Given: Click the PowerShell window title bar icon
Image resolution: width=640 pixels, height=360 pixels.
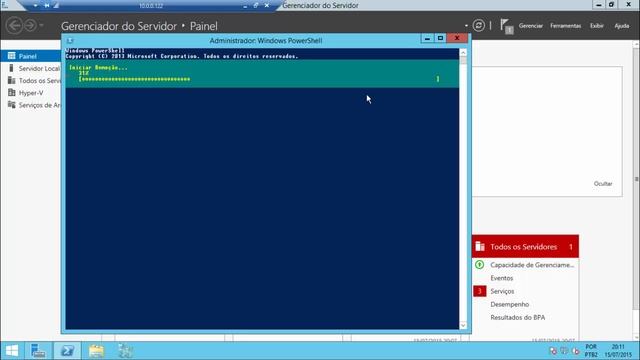Looking at the screenshot, I should (x=70, y=40).
